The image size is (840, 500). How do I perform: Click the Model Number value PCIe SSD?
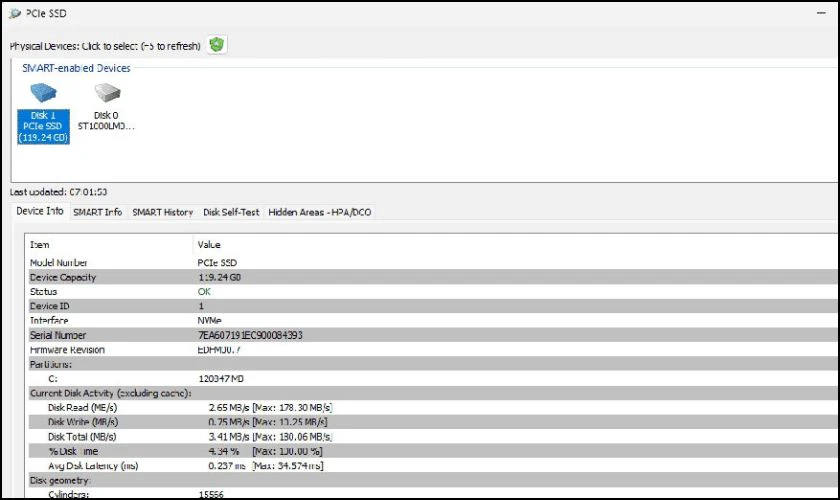[x=217, y=263]
